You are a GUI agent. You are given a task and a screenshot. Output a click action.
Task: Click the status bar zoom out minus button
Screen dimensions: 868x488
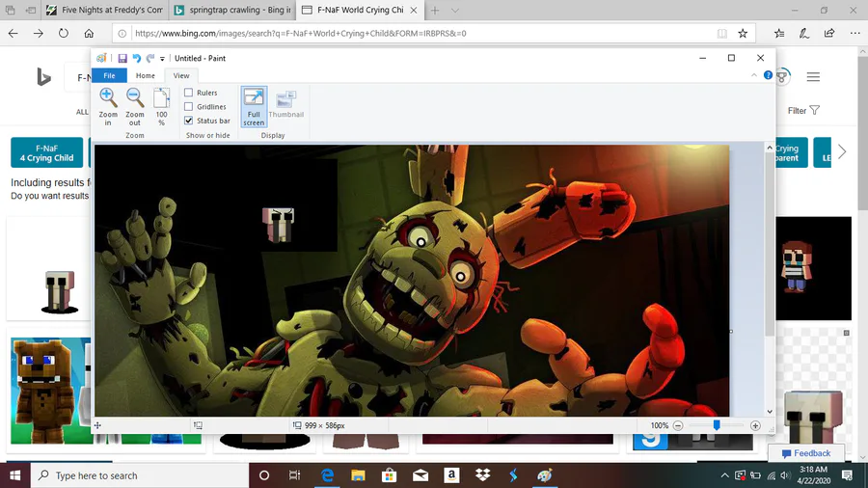[x=678, y=425]
